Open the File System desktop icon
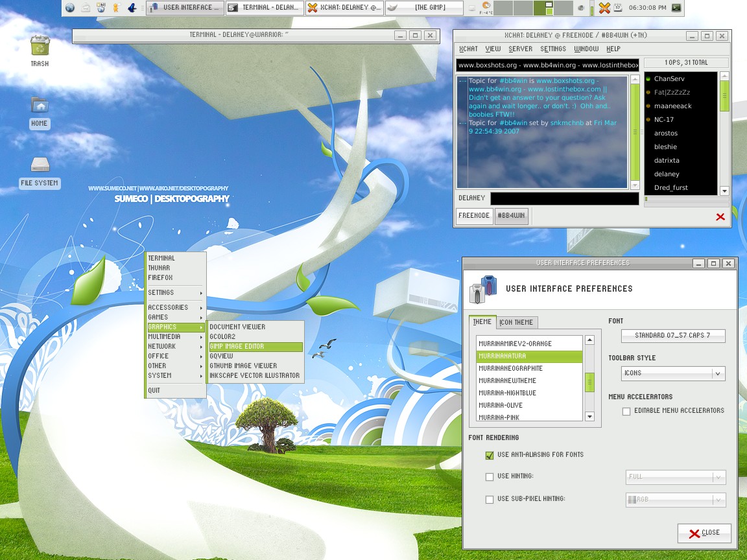The image size is (747, 560). 40,173
